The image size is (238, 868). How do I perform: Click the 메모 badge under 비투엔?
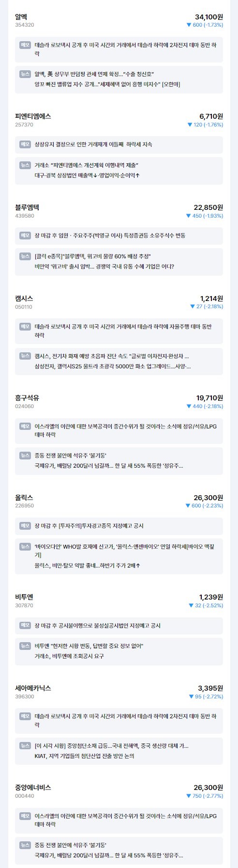click(x=25, y=625)
